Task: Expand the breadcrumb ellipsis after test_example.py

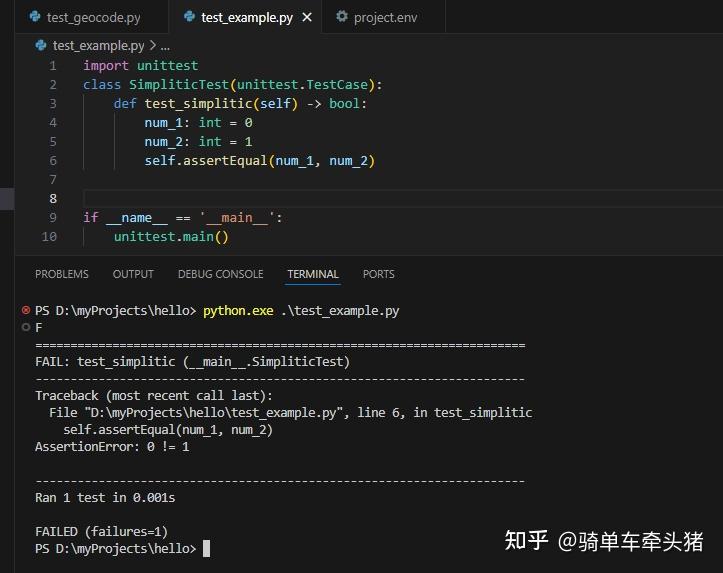Action: [165, 46]
